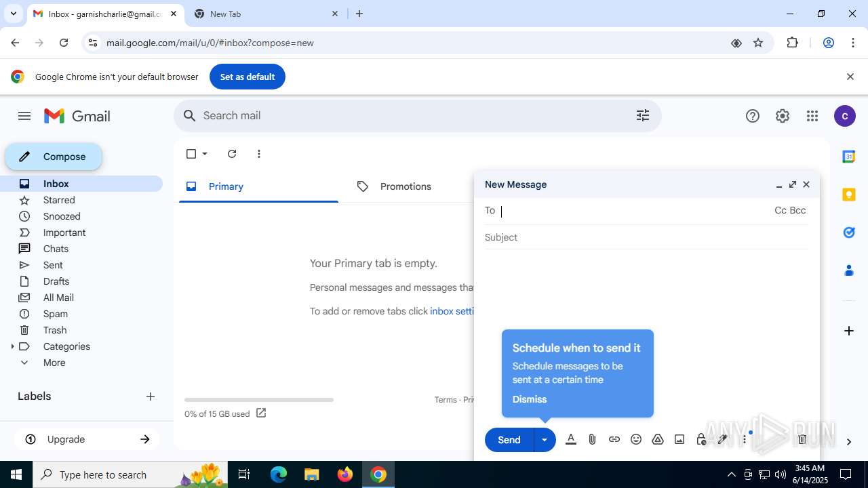The width and height of the screenshot is (868, 488).
Task: Open formatting options in compose toolbar
Action: pyautogui.click(x=571, y=439)
